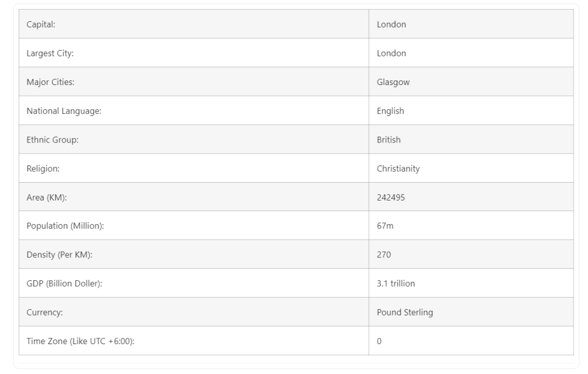Viewport: 588px width, 374px height.
Task: Click the 'Pound Sterling' currency value
Action: coord(404,313)
